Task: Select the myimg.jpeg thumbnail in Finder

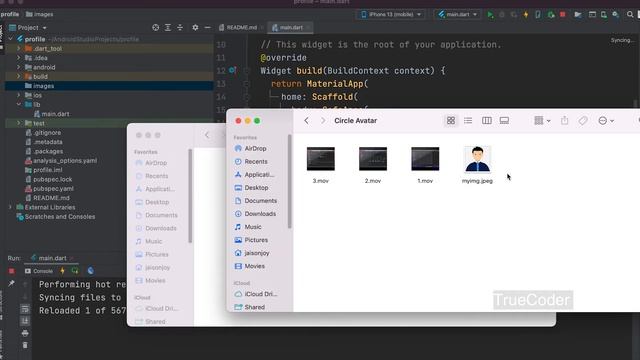Action: tap(477, 159)
